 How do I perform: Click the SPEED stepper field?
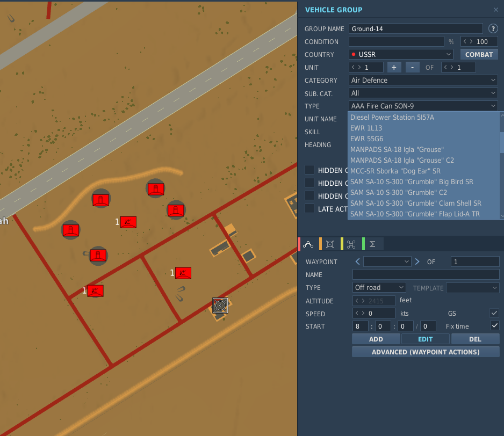point(374,313)
